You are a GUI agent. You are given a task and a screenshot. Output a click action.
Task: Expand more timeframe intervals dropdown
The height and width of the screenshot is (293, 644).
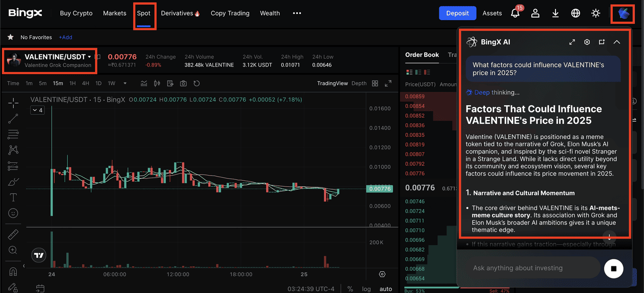[x=125, y=84]
